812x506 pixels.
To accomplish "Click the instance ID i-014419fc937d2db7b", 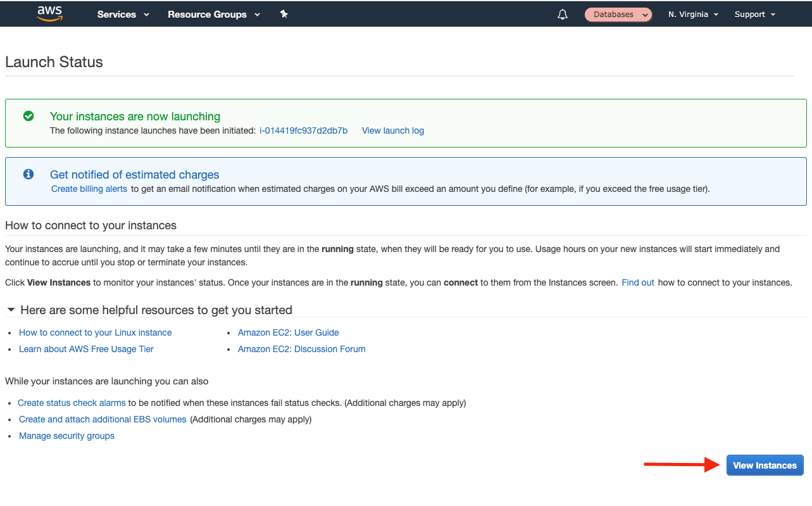I will point(303,130).
